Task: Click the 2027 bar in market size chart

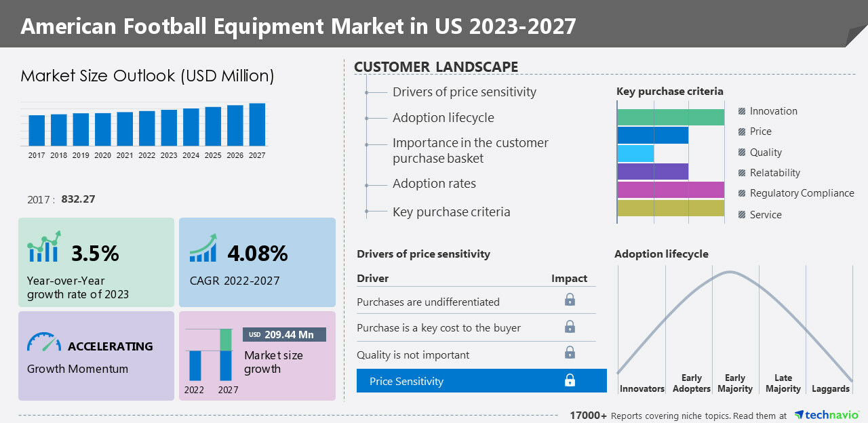Action: click(257, 124)
